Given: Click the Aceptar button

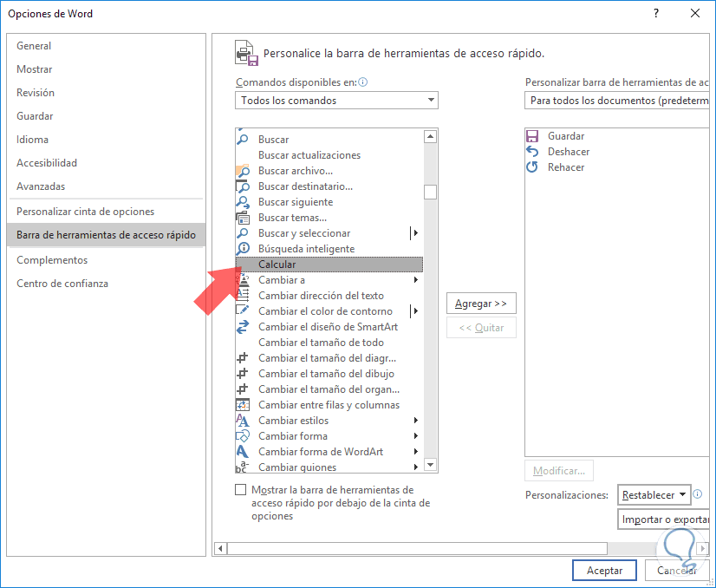Looking at the screenshot, I should pos(604,570).
